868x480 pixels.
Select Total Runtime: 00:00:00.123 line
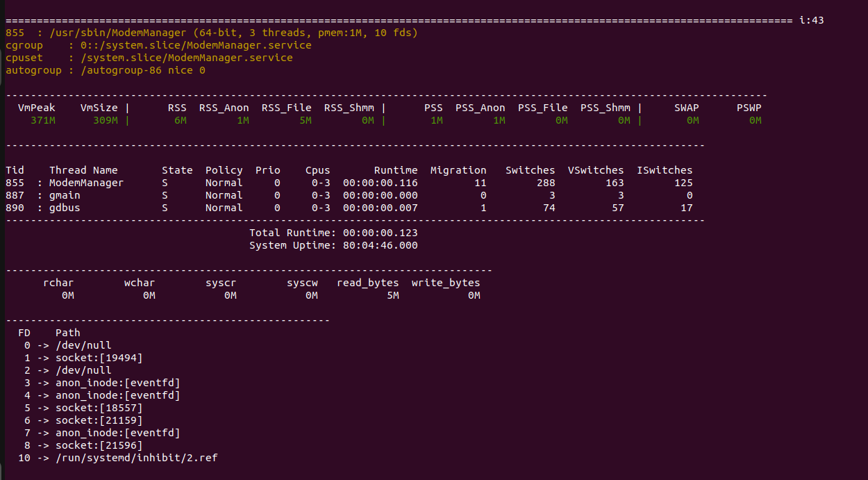tap(333, 233)
